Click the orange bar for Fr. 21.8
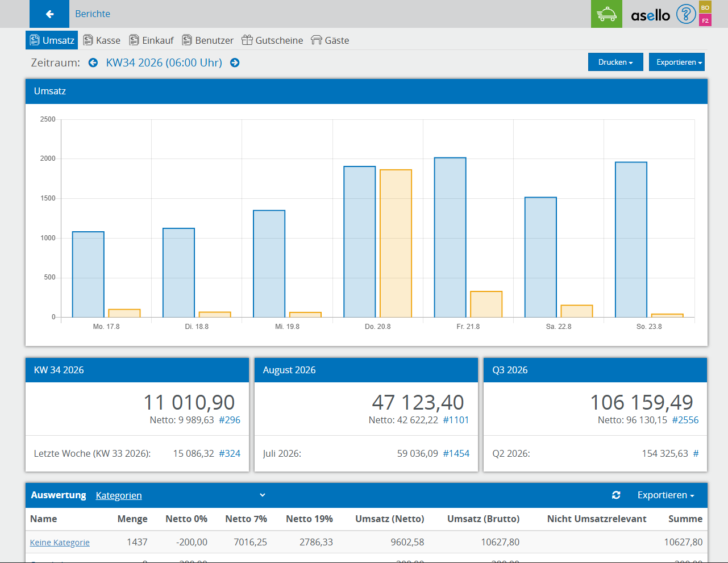 coord(486,304)
